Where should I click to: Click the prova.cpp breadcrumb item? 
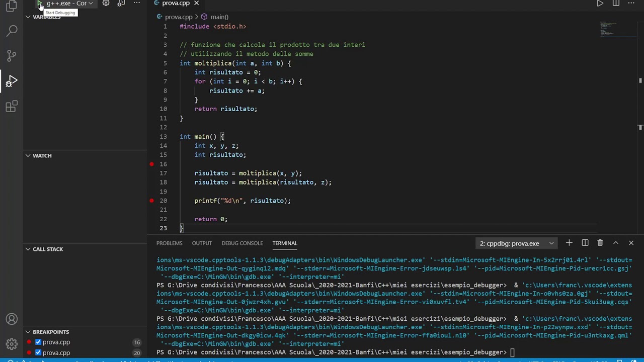click(x=179, y=17)
